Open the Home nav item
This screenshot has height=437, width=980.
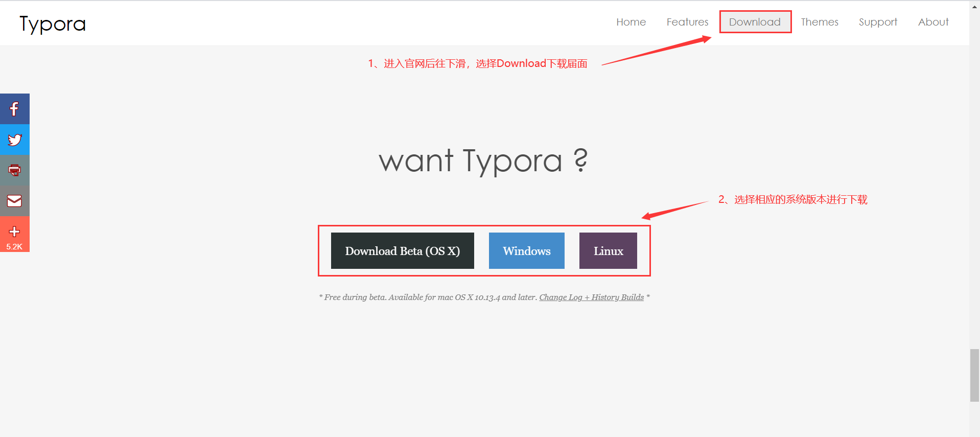[x=631, y=22]
